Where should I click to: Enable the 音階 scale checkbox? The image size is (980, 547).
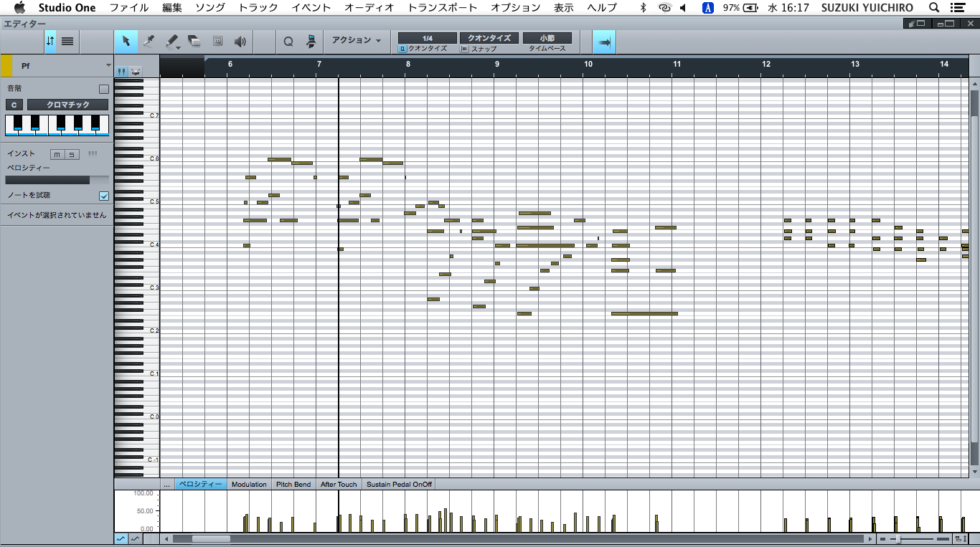[104, 89]
